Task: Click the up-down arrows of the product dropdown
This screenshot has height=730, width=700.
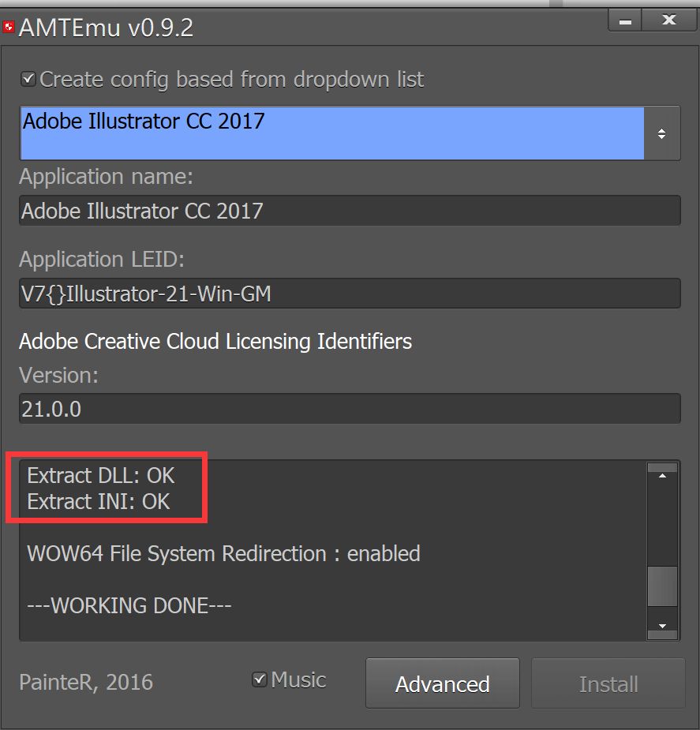Action: point(661,133)
